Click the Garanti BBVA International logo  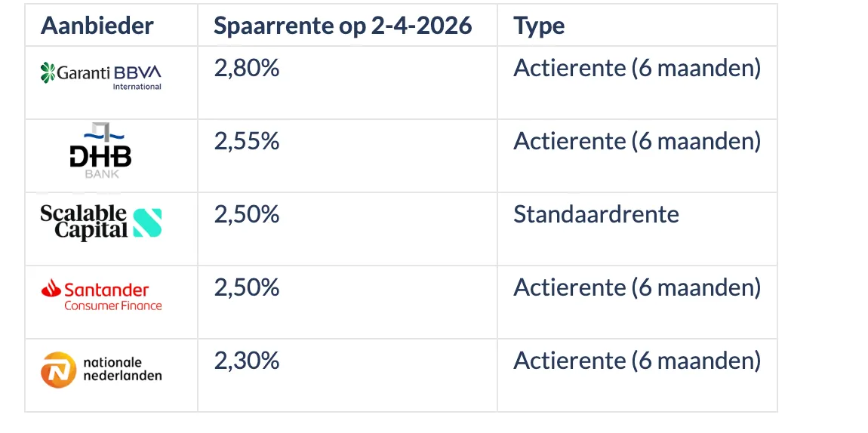click(x=101, y=75)
